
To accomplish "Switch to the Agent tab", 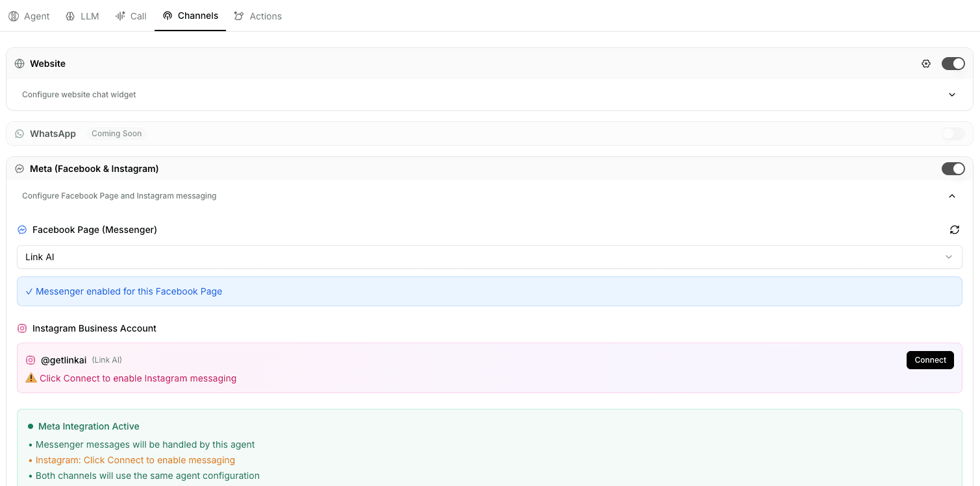I will pyautogui.click(x=29, y=16).
